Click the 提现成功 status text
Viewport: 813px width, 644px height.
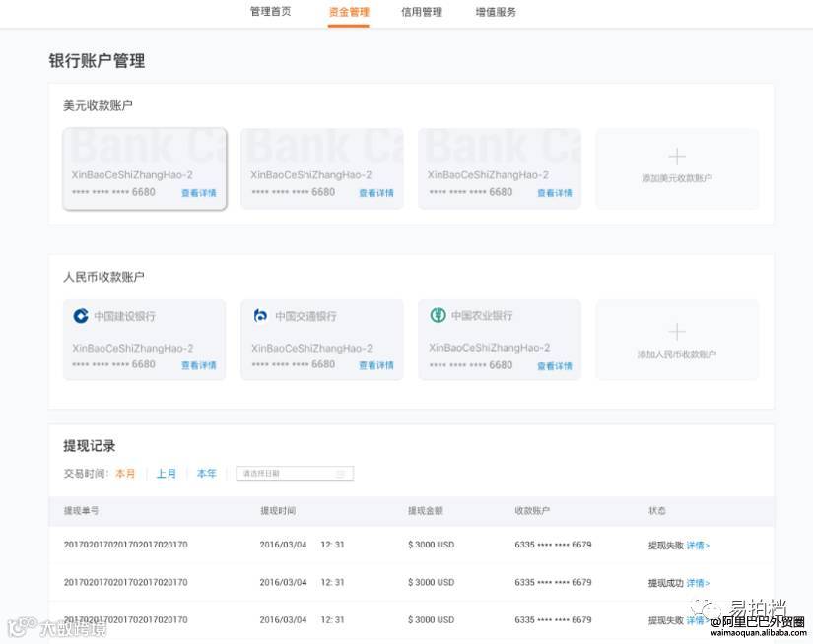pyautogui.click(x=666, y=583)
